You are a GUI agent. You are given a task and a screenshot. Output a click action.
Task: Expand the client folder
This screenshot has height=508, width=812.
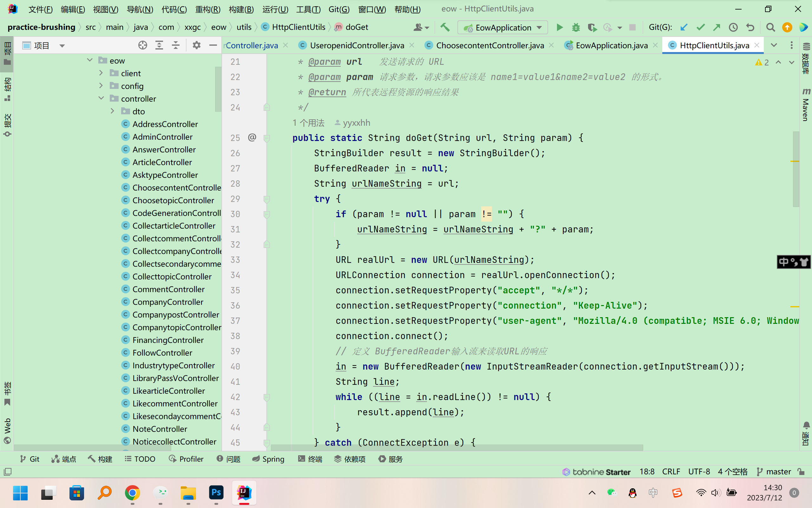point(101,73)
